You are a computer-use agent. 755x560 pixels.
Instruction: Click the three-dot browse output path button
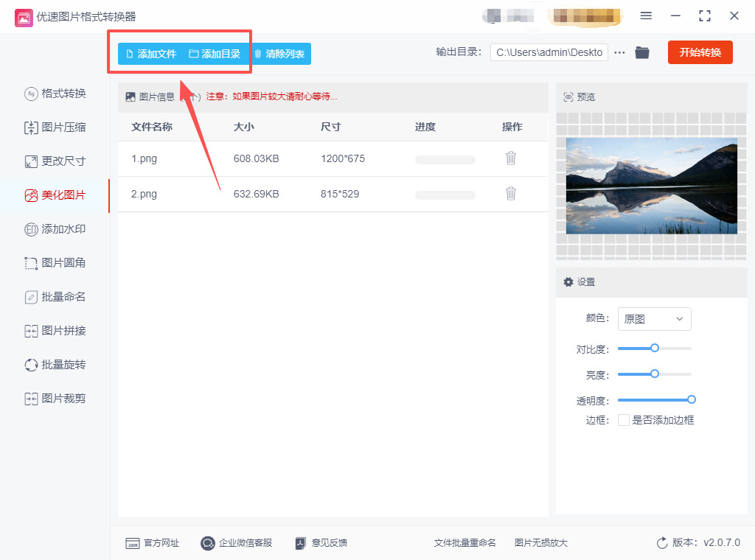point(619,53)
